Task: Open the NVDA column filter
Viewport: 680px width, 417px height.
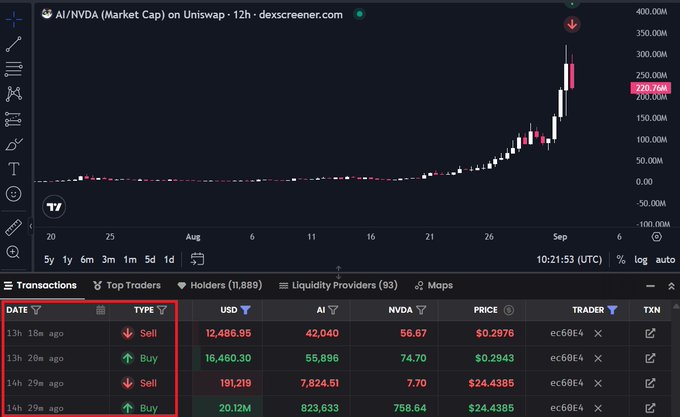Action: pyautogui.click(x=421, y=310)
